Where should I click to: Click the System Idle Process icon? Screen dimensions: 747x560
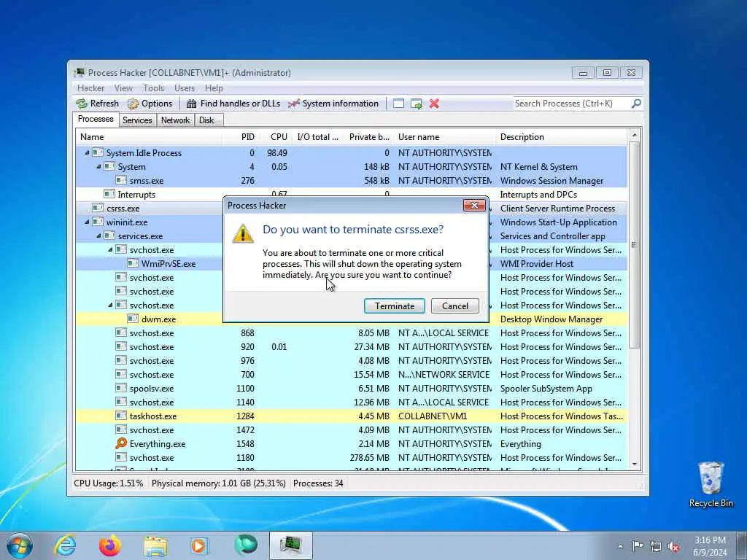coord(98,152)
